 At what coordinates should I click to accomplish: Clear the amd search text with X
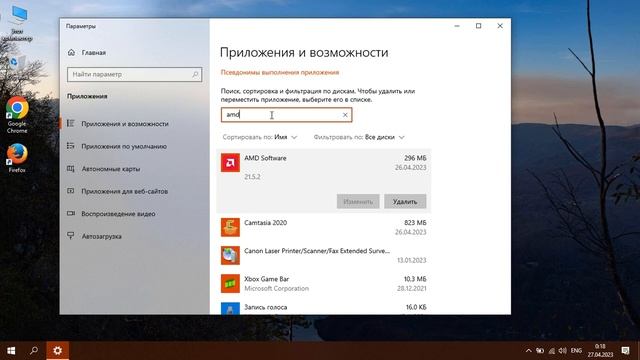click(345, 115)
